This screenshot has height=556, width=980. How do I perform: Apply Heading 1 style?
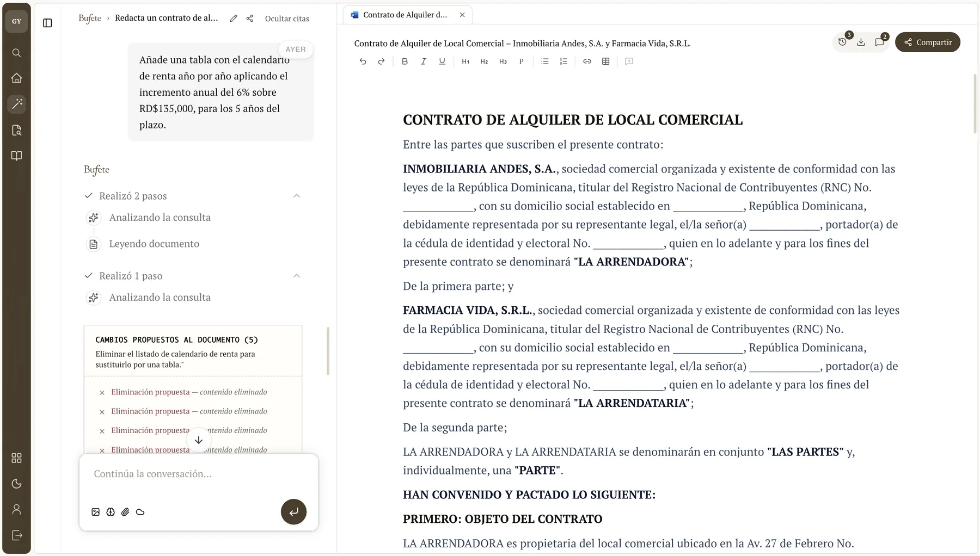point(465,61)
